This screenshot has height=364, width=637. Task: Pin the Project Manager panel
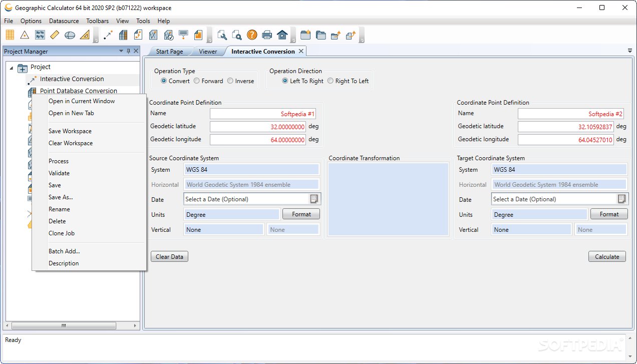128,51
